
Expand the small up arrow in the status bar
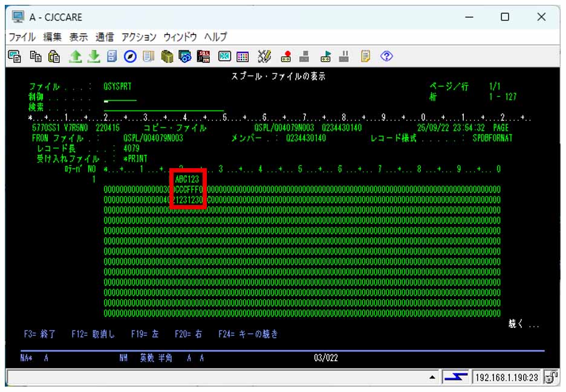[x=432, y=378]
